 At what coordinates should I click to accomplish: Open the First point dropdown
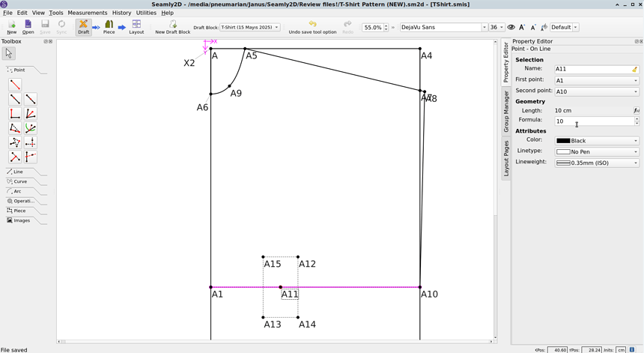[597, 80]
